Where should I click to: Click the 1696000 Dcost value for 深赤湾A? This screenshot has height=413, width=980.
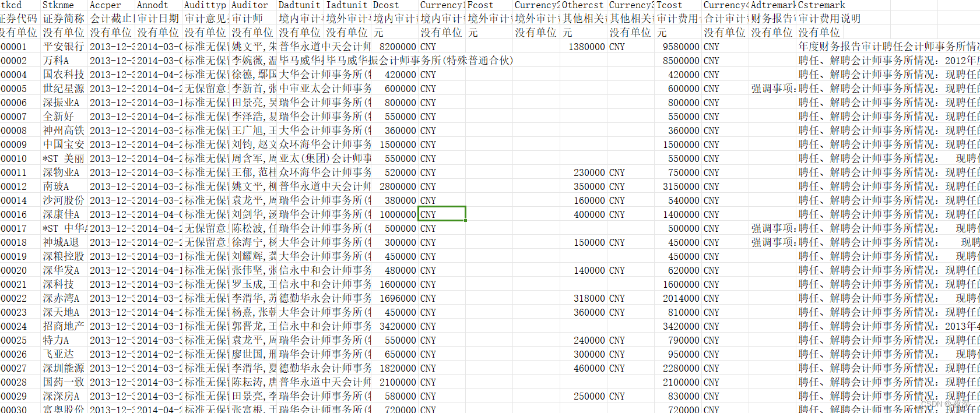coord(395,298)
